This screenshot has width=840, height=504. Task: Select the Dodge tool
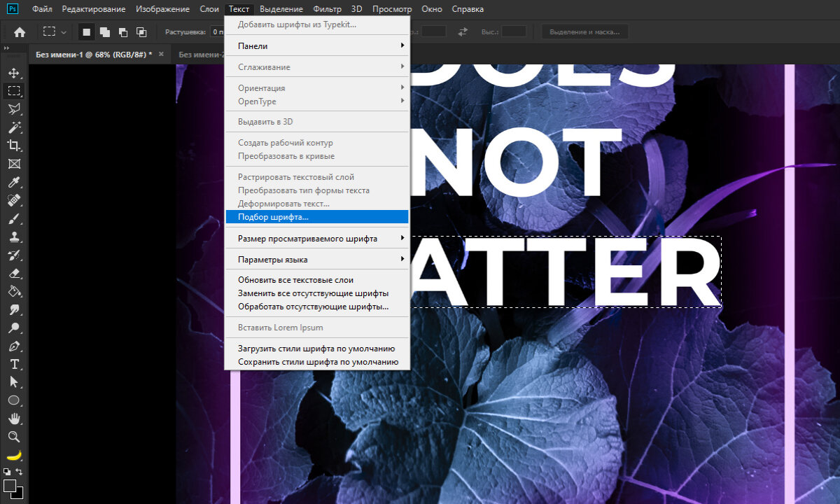13,328
